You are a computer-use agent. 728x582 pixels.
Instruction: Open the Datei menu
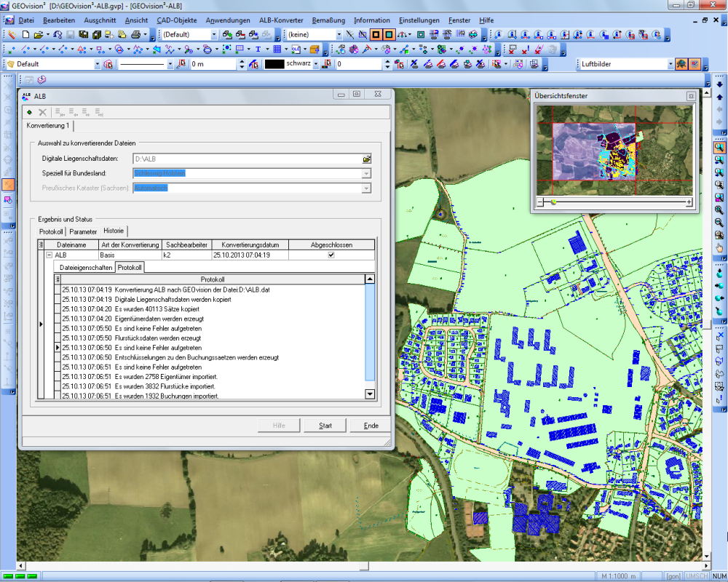coord(26,20)
